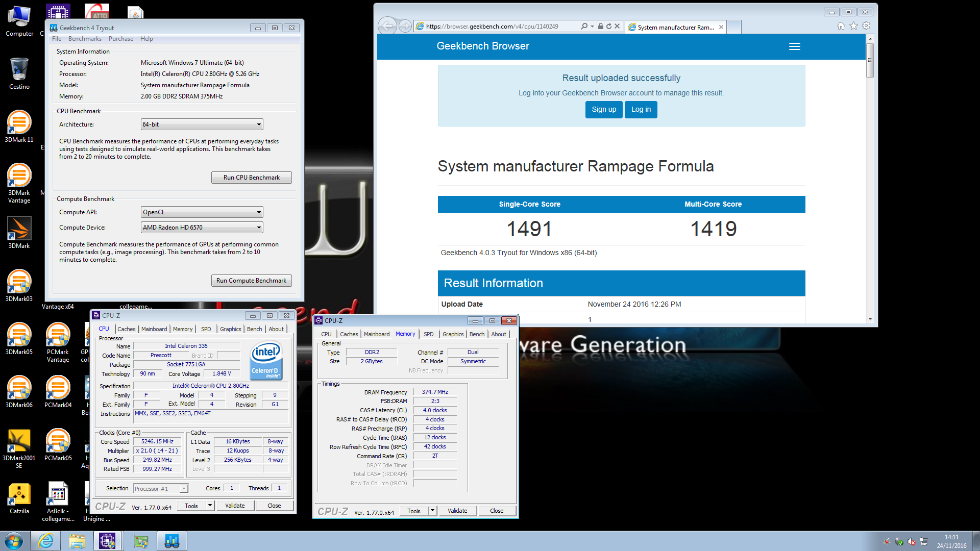Click the system tray clock
980x551 pixels.
coord(951,541)
